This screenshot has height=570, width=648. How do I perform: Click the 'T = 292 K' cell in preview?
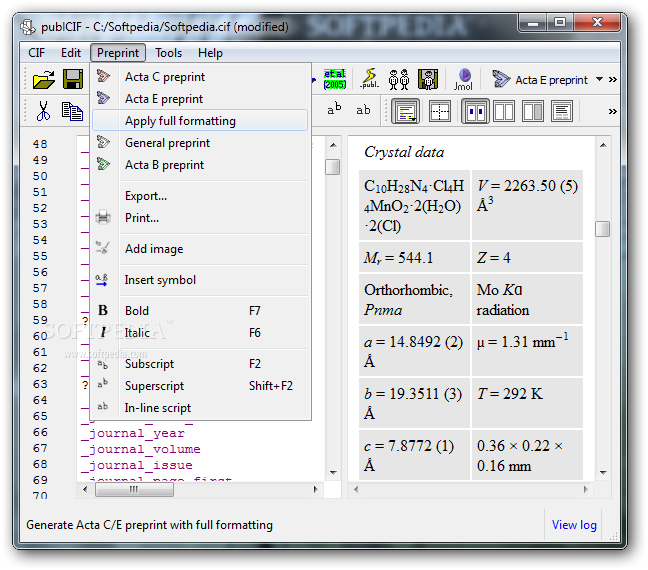[x=527, y=403]
